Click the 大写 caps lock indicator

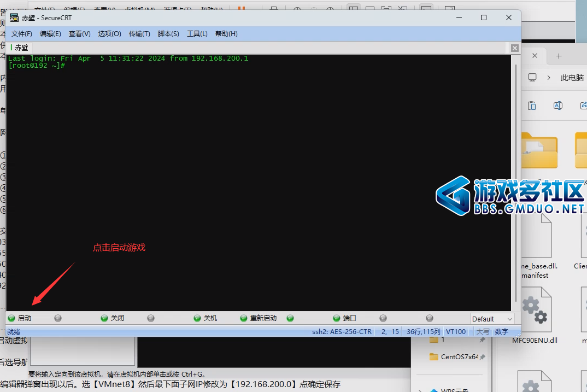483,332
